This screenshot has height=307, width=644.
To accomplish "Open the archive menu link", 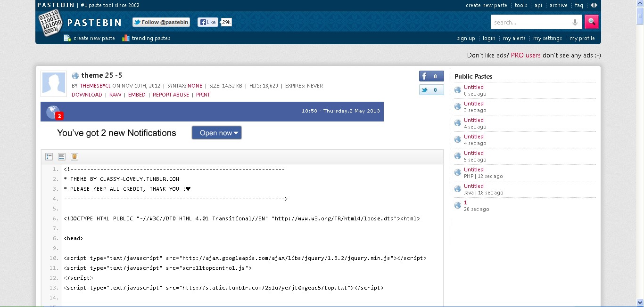I will click(x=559, y=5).
